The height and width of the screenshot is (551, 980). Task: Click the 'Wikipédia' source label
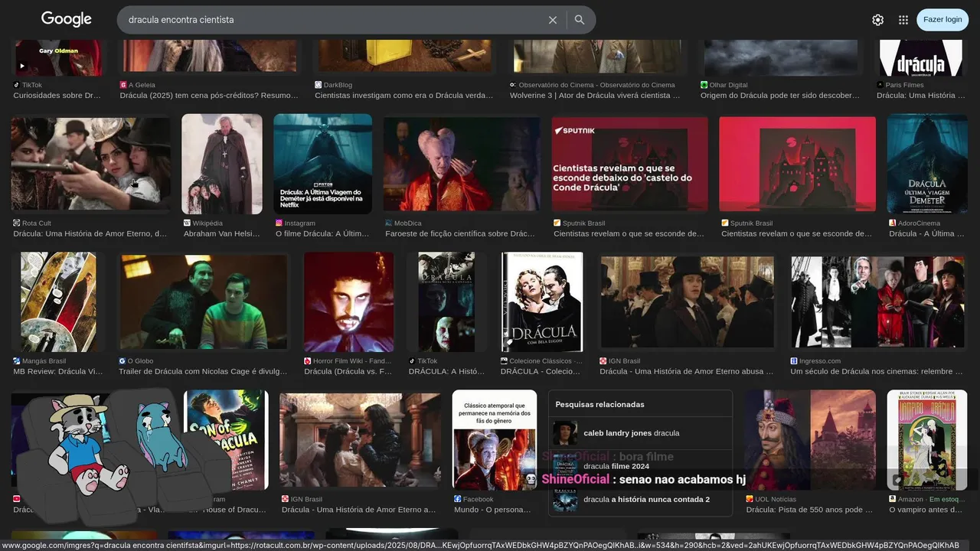[203, 223]
